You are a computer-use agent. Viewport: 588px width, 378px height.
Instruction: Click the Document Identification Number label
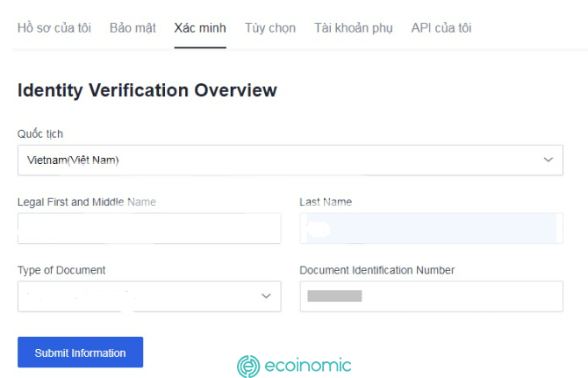click(x=376, y=270)
